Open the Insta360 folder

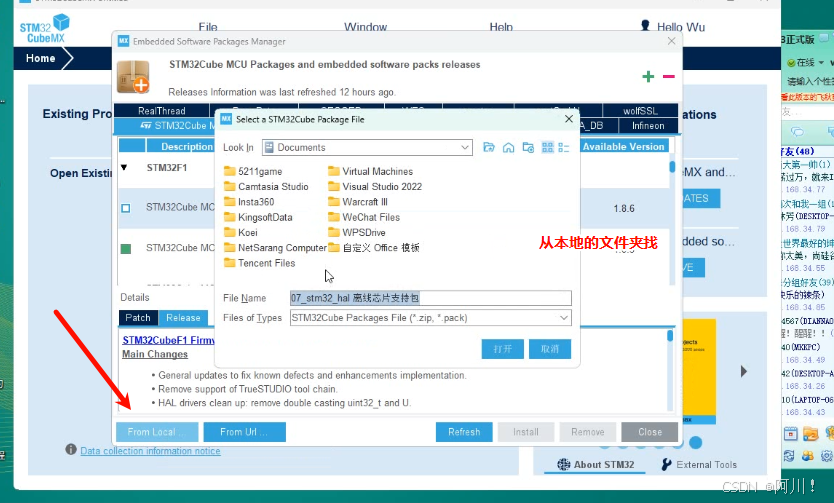pos(249,202)
